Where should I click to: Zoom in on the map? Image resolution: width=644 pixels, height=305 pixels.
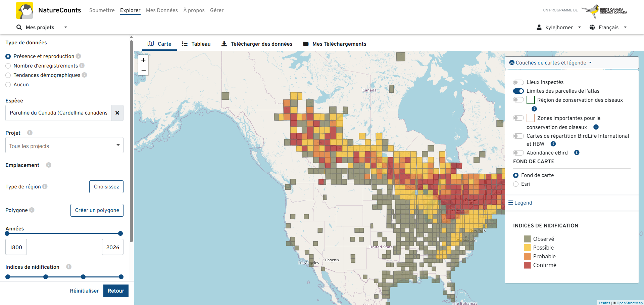pos(143,60)
